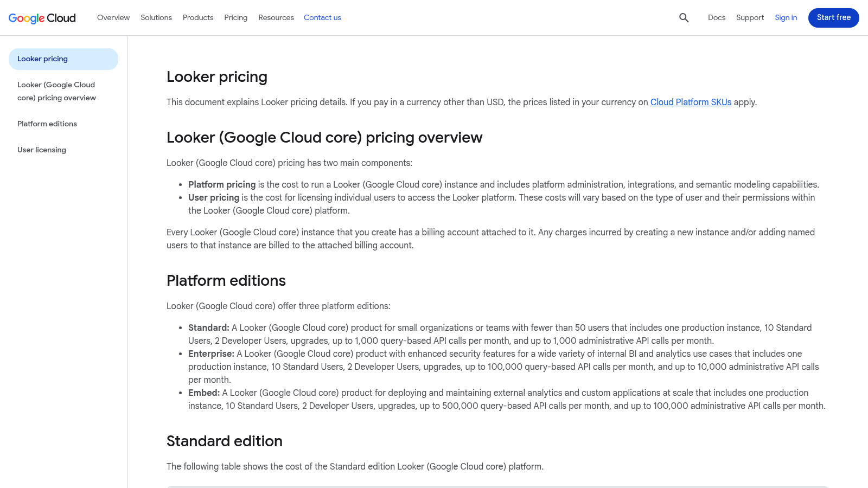Open the Resources menu
The image size is (868, 488).
(x=276, y=18)
